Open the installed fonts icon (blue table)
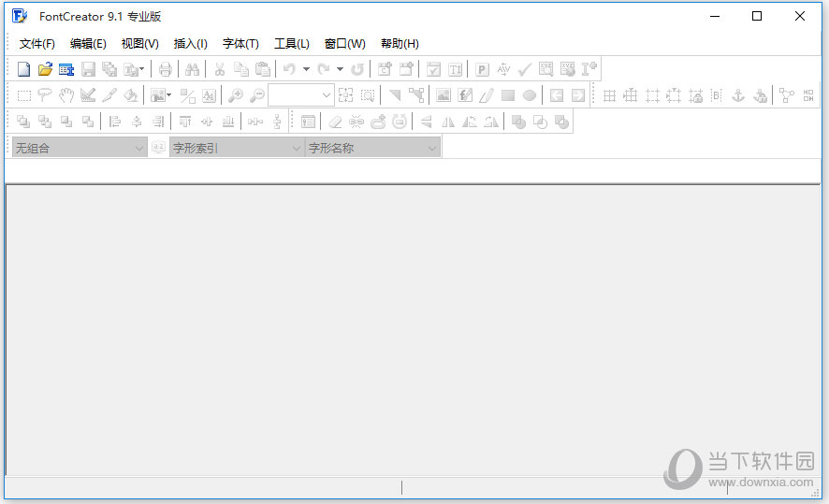Image resolution: width=829 pixels, height=504 pixels. pyautogui.click(x=66, y=69)
